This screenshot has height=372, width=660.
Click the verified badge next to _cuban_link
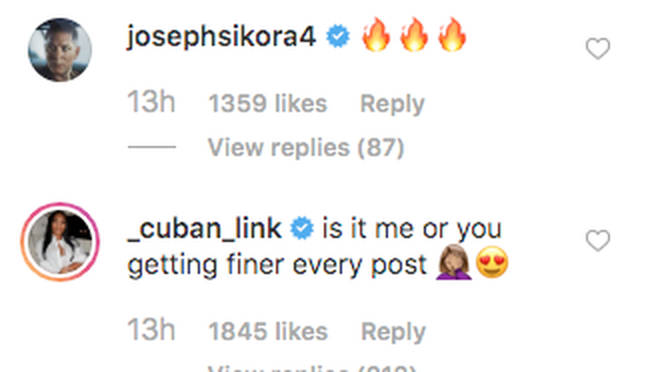click(x=302, y=228)
